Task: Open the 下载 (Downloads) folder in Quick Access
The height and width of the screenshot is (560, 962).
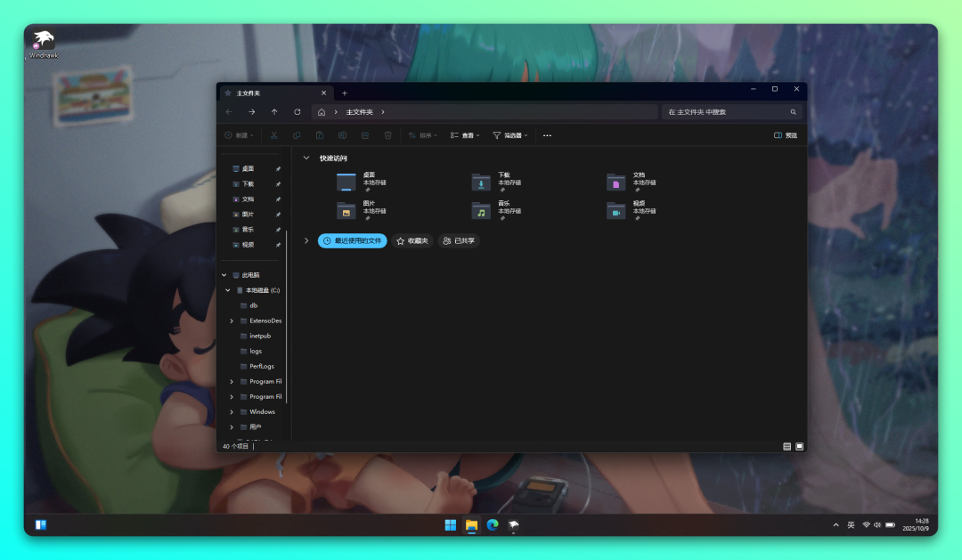Action: point(482,183)
